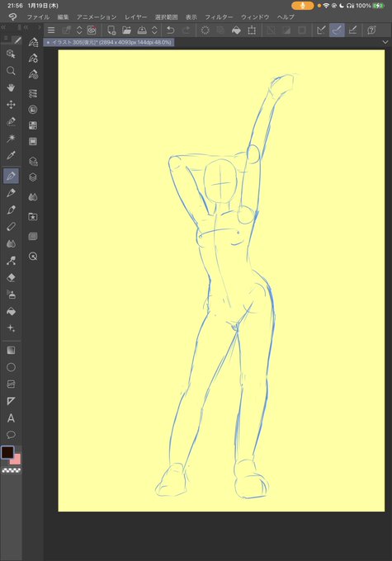Collapse left palette with double-left arrows
This screenshot has height=561, width=392.
(x=3, y=27)
